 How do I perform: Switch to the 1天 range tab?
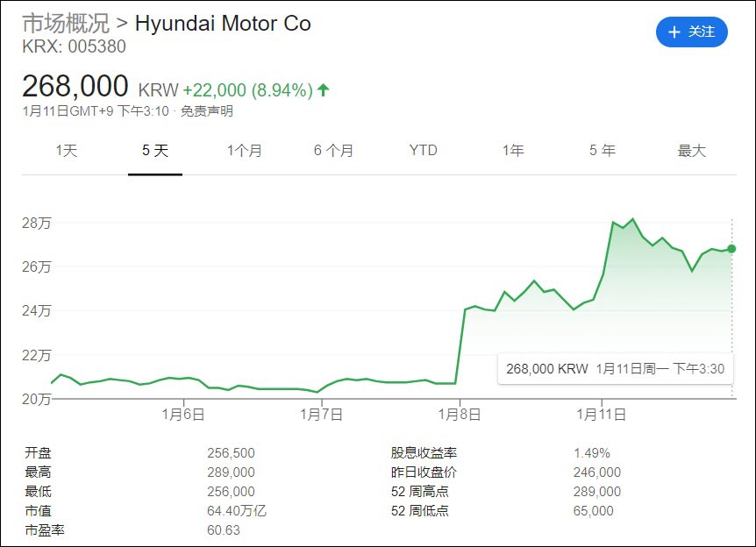[x=67, y=151]
